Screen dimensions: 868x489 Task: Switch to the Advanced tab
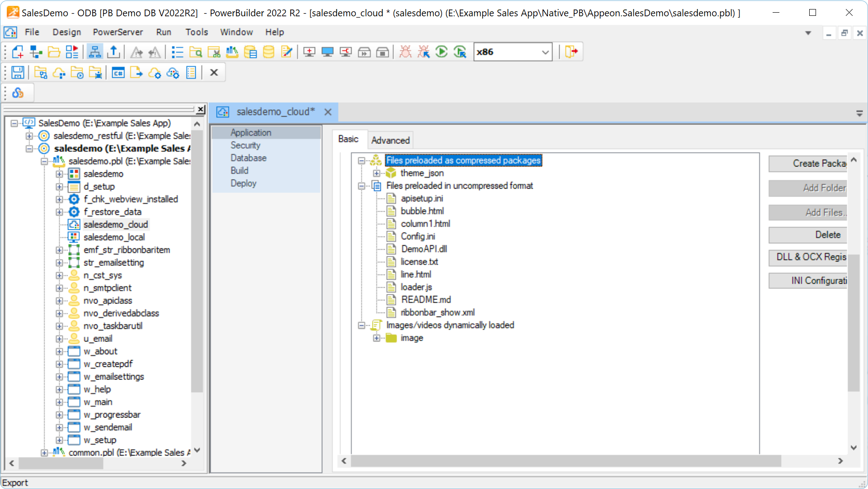click(391, 140)
